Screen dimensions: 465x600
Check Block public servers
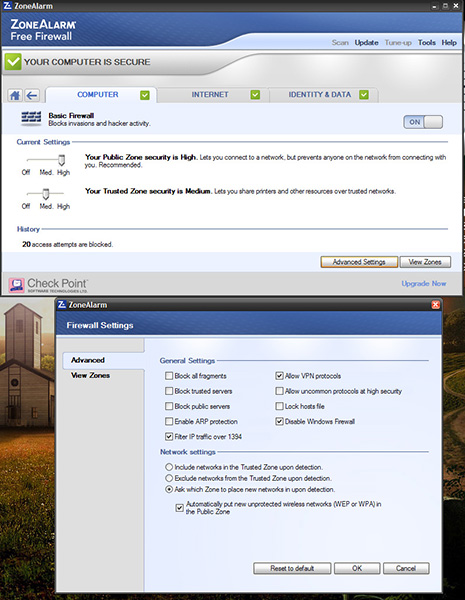[169, 406]
